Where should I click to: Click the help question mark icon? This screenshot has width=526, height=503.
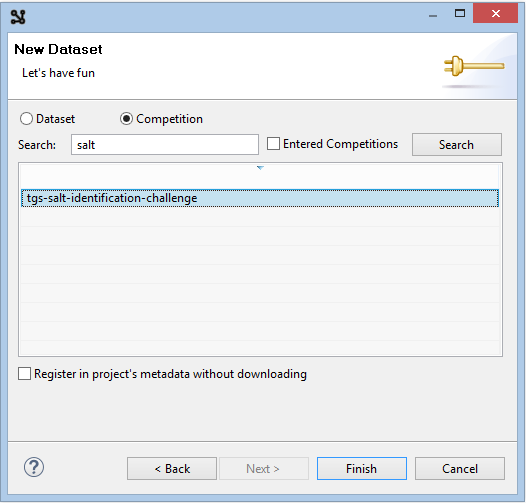pos(34,467)
